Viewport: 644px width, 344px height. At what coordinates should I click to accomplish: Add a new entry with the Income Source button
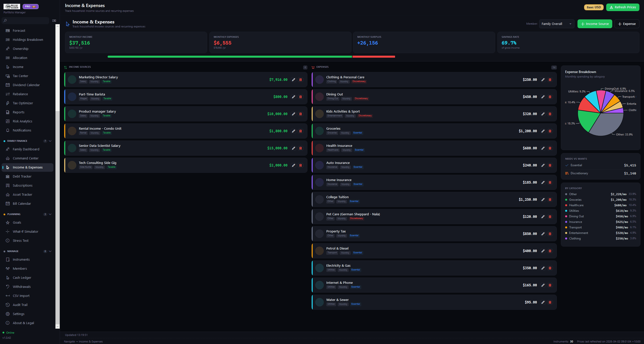(595, 24)
